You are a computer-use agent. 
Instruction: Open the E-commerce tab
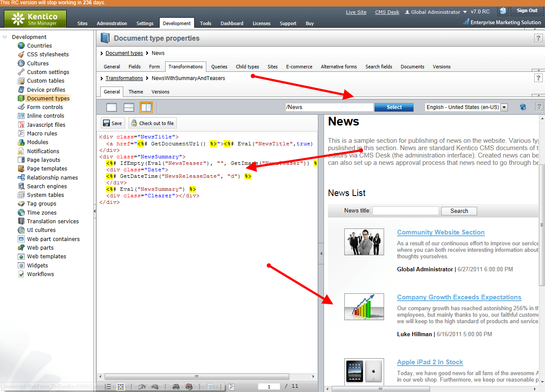click(x=299, y=67)
